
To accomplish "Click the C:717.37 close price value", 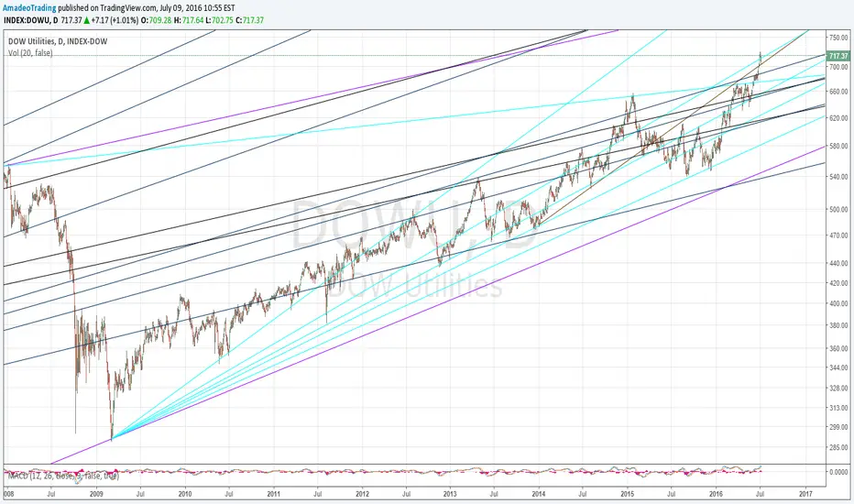I will pyautogui.click(x=250, y=20).
